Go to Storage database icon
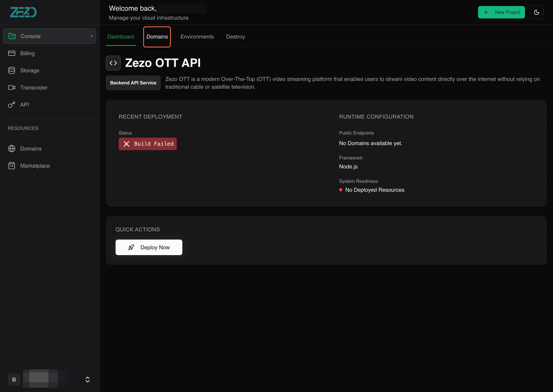 click(12, 70)
